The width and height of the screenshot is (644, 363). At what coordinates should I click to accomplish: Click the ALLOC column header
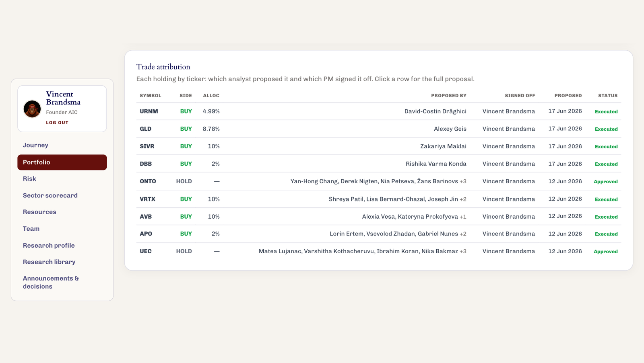211,96
